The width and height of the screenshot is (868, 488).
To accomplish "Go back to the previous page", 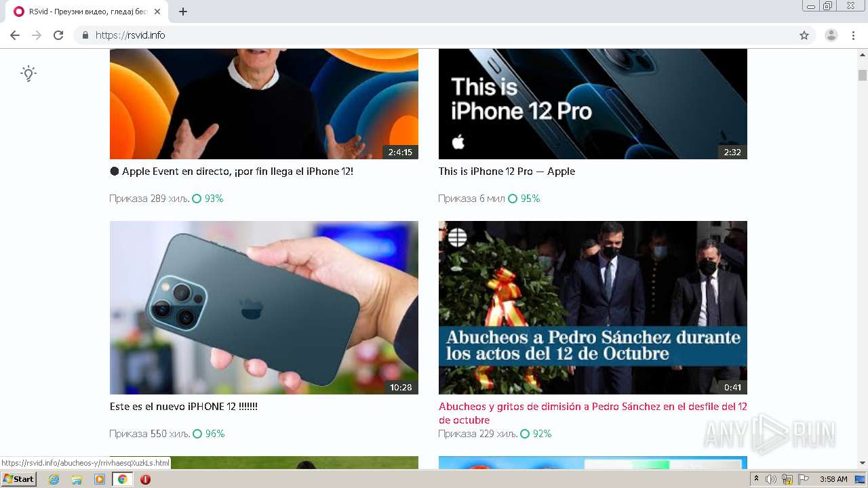I will point(15,35).
